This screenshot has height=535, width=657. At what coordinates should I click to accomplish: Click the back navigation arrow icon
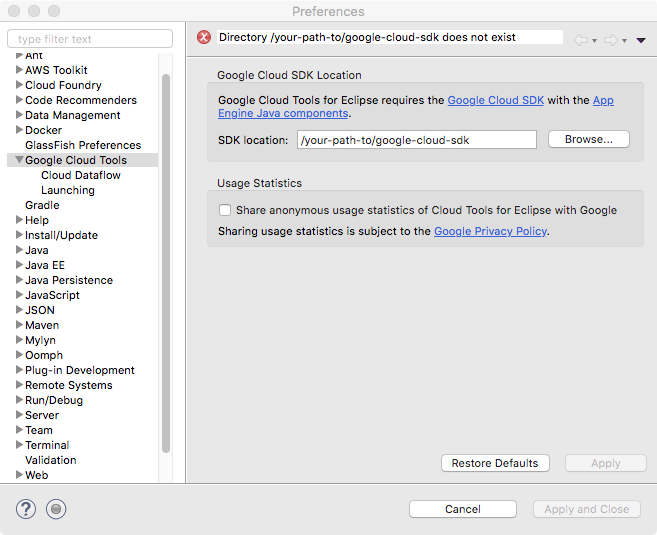[x=581, y=40]
